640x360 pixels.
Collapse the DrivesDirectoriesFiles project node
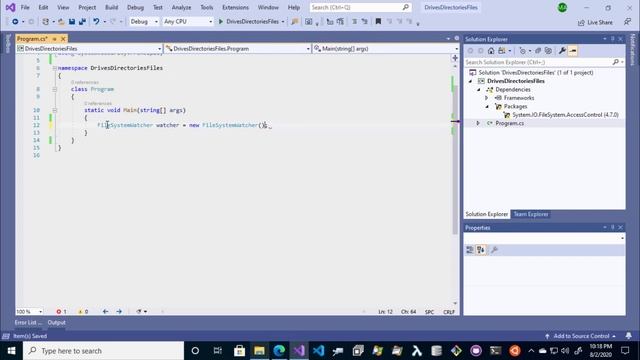[470, 81]
